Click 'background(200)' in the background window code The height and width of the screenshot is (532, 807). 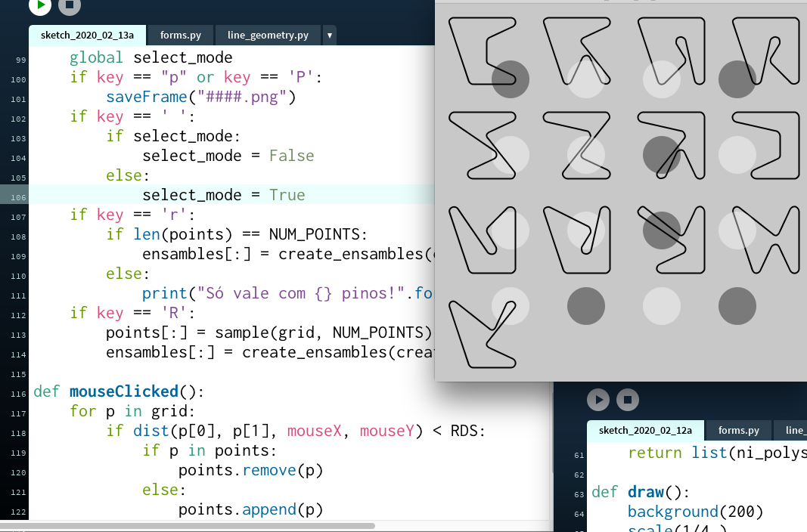tap(695, 512)
